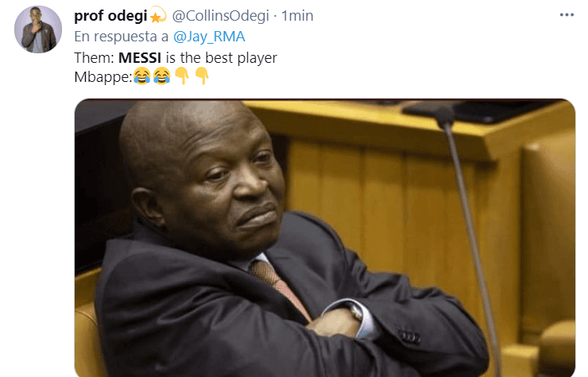Click the 'En respuesta a' reply text
The height and width of the screenshot is (377, 588).
(121, 37)
